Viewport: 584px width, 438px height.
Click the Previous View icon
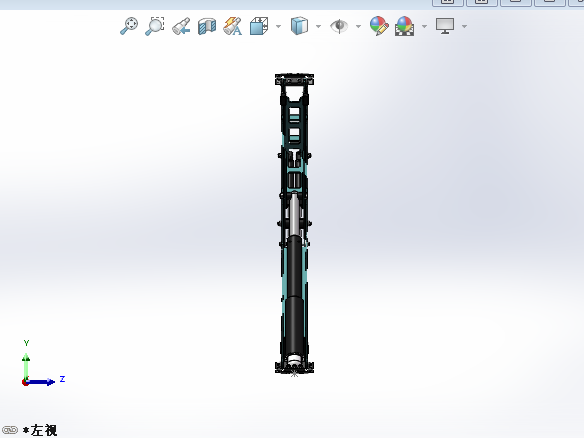(x=181, y=26)
